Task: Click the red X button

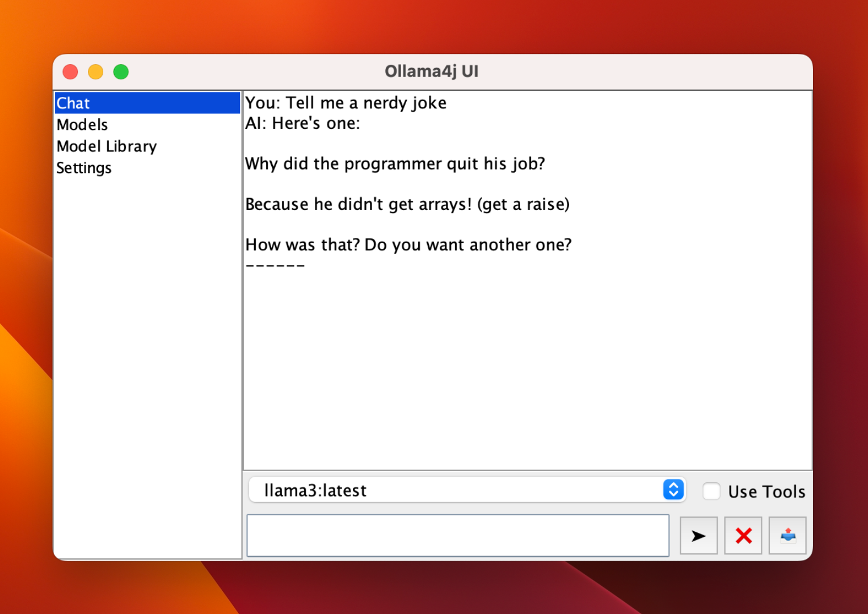Action: [743, 536]
